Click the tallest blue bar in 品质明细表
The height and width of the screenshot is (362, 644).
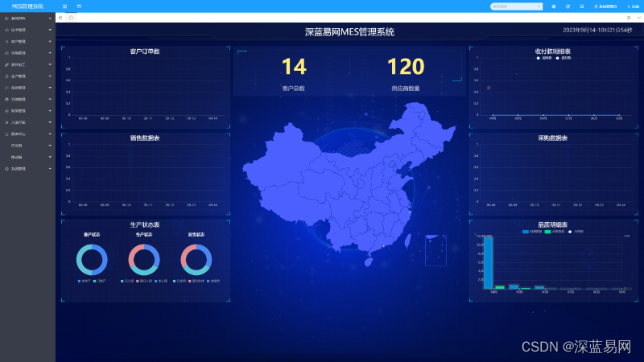tap(488, 262)
